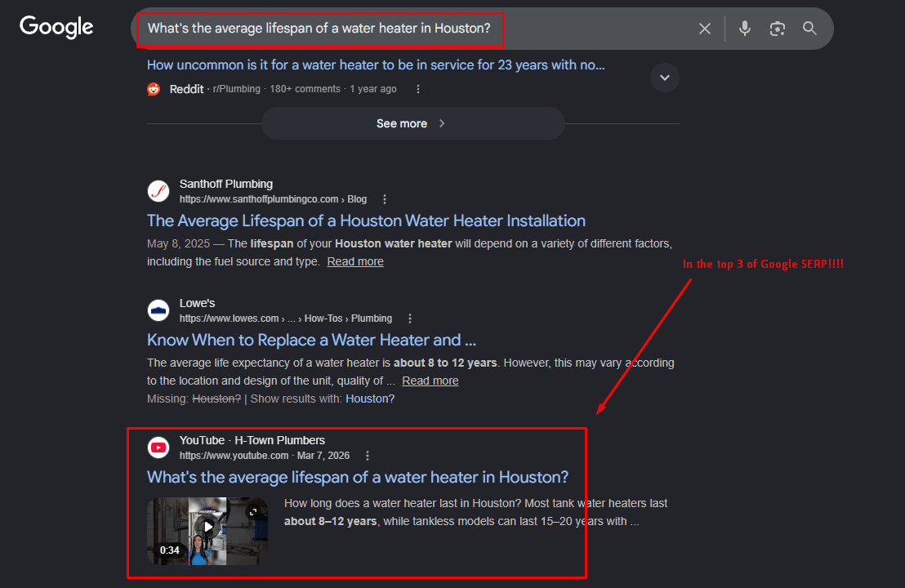
Task: Clear the search query with X icon
Action: [705, 29]
